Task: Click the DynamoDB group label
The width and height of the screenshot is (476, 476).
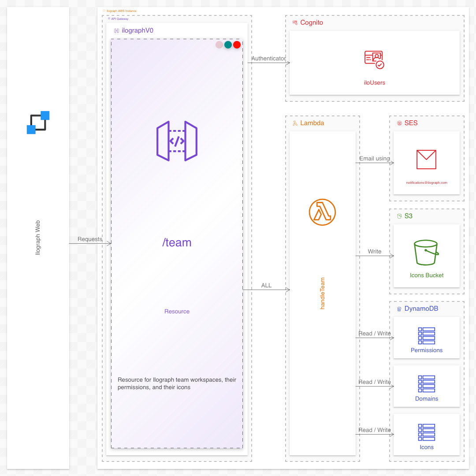Action: [421, 309]
